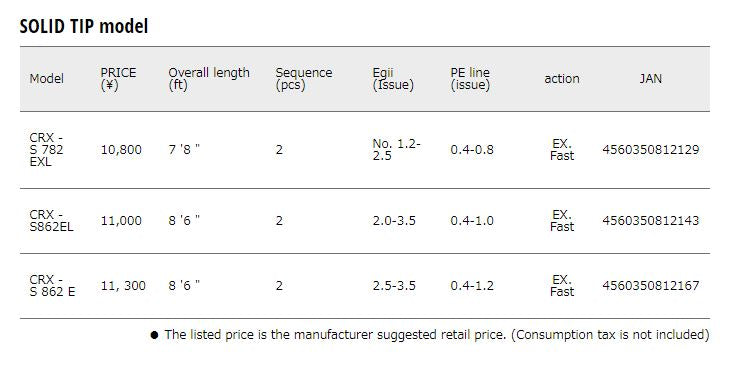The height and width of the screenshot is (380, 744).
Task: Select the Sequence (pcs) column header
Action: point(304,79)
